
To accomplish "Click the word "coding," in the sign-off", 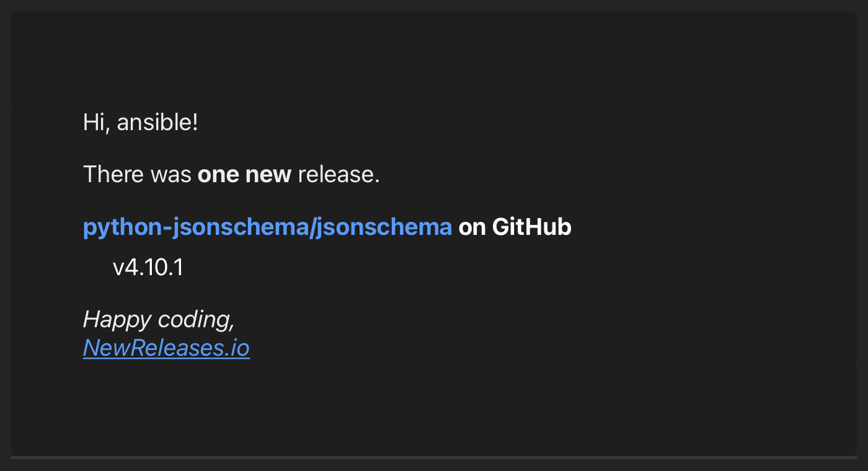I will point(196,320).
